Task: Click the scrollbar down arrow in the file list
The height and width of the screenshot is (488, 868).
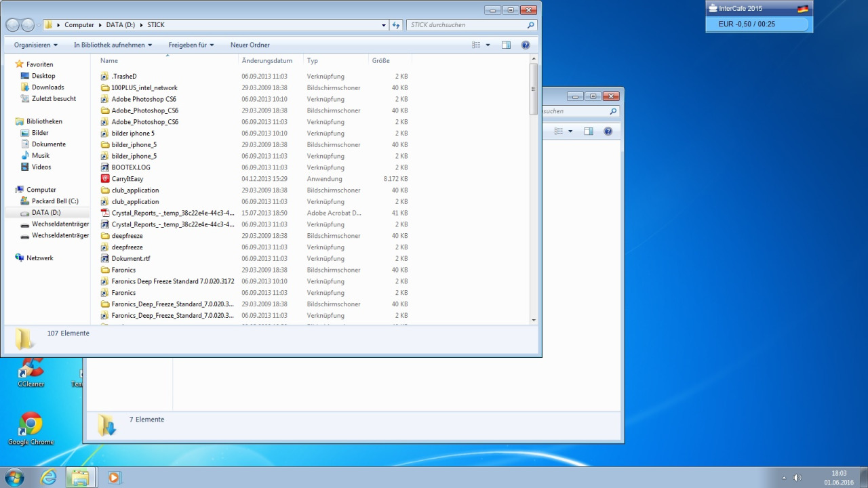Action: [534, 320]
